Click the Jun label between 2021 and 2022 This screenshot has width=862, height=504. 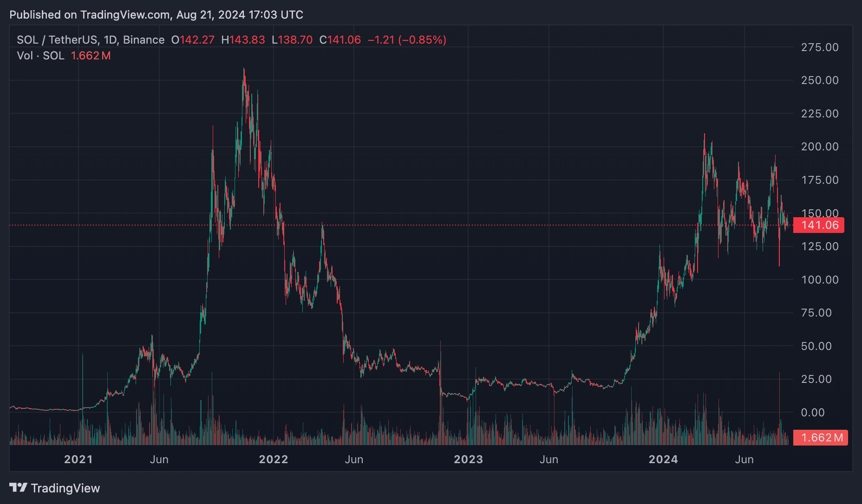pos(159,459)
